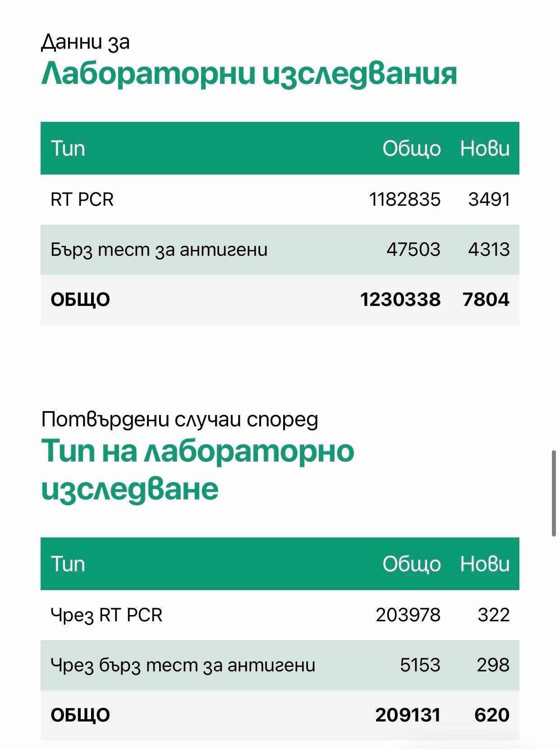Click the new tests total 7804
This screenshot has width=560, height=749.
486,300
